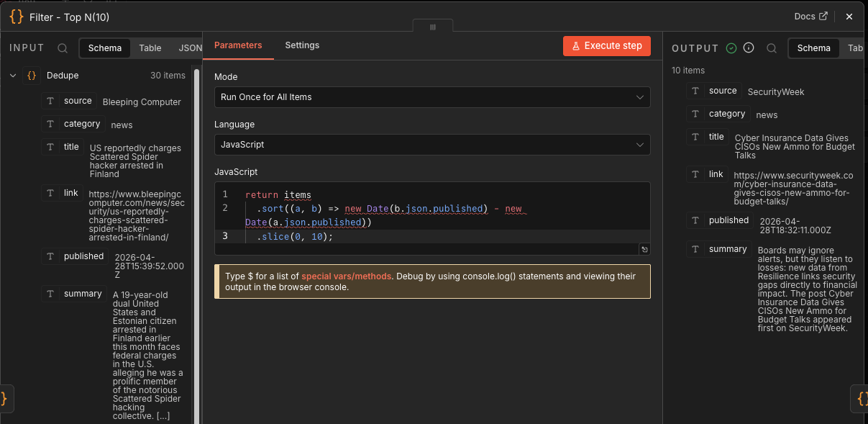Expand the JavaScript code editor fullscreen
The height and width of the screenshot is (424, 868).
click(x=644, y=249)
